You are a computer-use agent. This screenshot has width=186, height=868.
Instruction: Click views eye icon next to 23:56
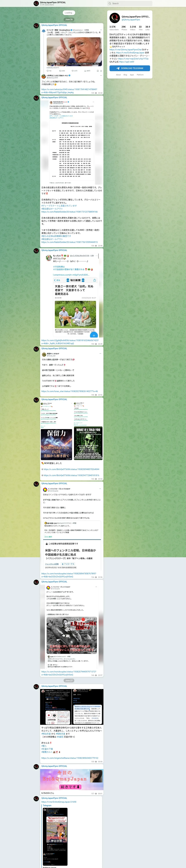click(x=96, y=577)
